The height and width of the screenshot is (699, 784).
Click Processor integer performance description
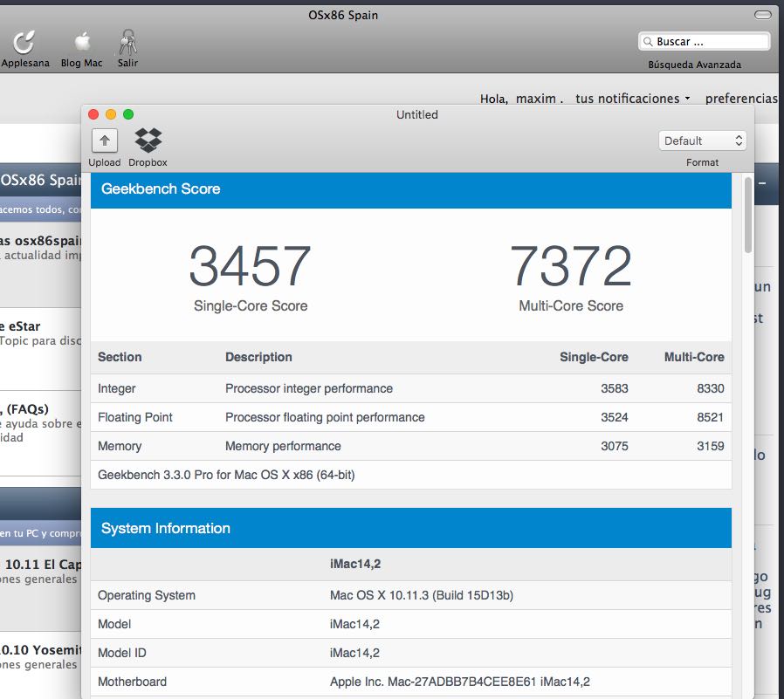[x=309, y=388]
